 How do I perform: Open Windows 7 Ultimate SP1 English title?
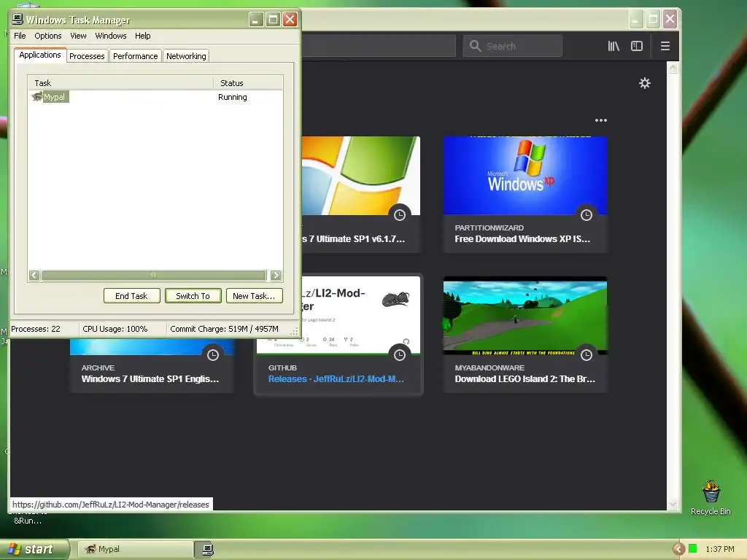click(150, 379)
